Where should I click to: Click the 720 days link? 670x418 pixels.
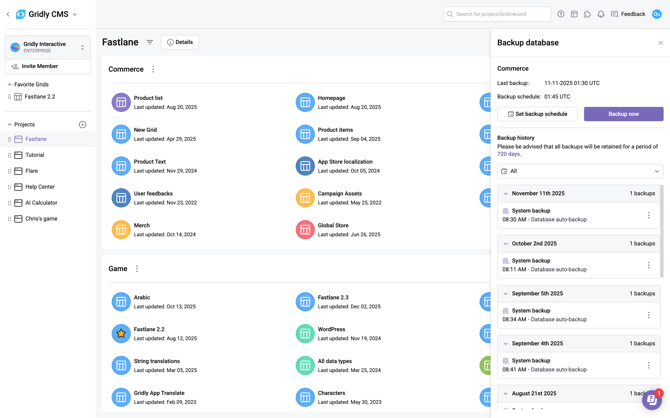(509, 154)
